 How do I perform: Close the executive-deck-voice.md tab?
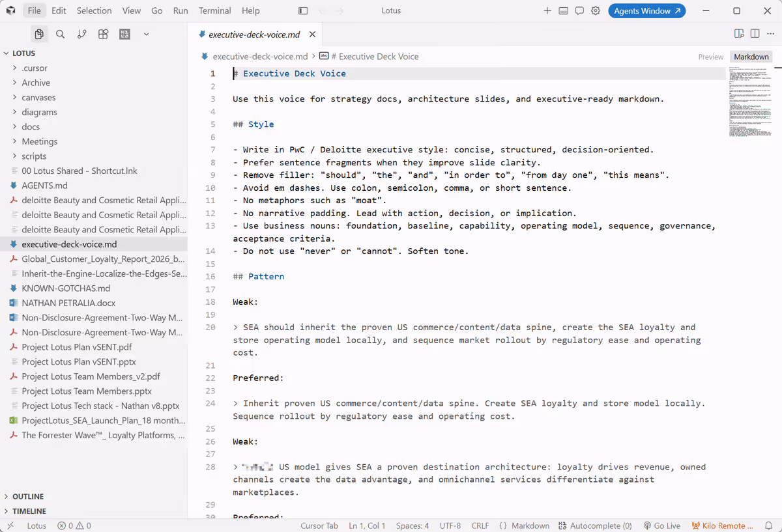coord(313,35)
